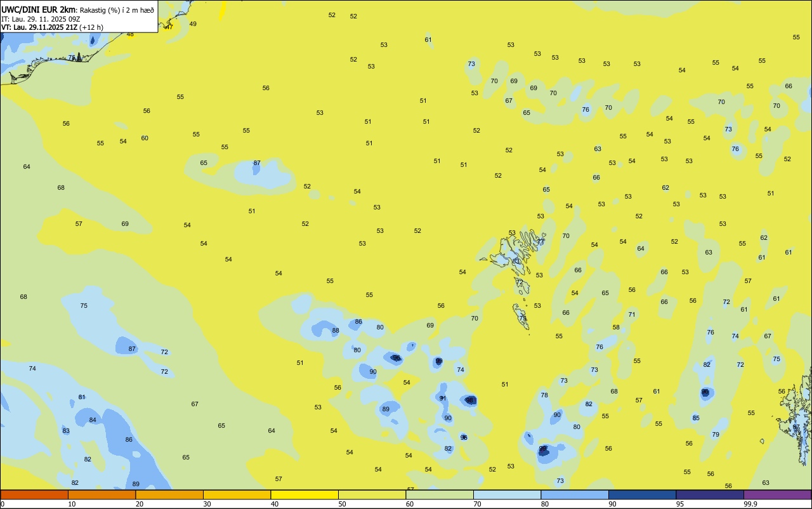Click the humidity value '81' on the map
The width and height of the screenshot is (812, 509).
pos(82,397)
